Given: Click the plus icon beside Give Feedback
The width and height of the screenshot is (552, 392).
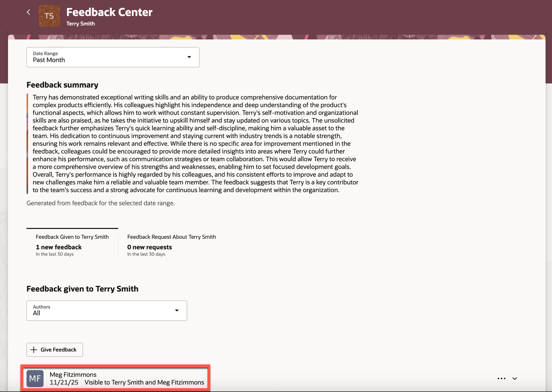Looking at the screenshot, I should point(34,349).
